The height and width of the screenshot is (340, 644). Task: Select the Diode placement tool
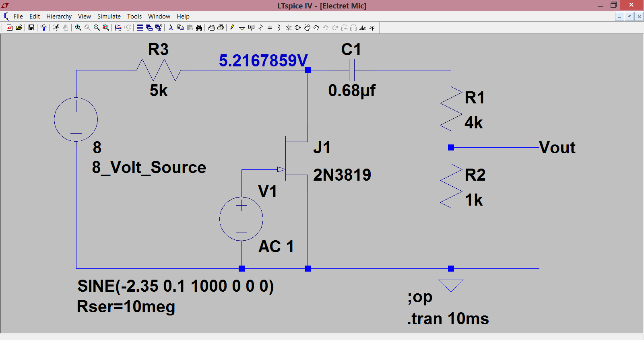click(289, 28)
